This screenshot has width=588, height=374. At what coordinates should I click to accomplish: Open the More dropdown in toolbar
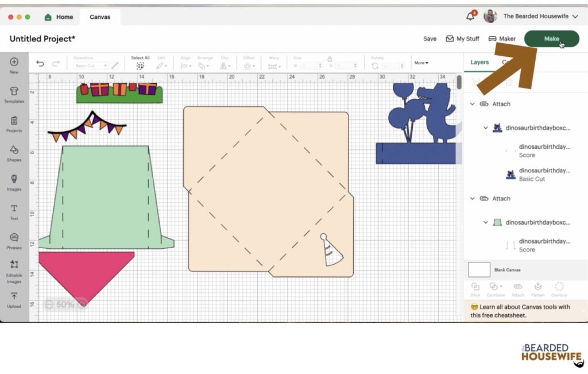tap(421, 63)
